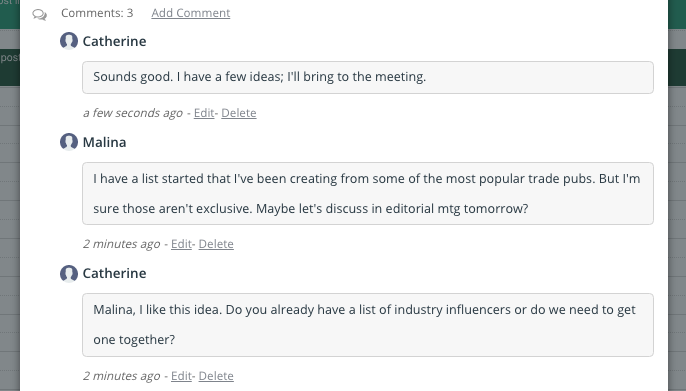Delete Catherine's industry influencers comment
Viewport: 686px width, 391px height.
216,376
